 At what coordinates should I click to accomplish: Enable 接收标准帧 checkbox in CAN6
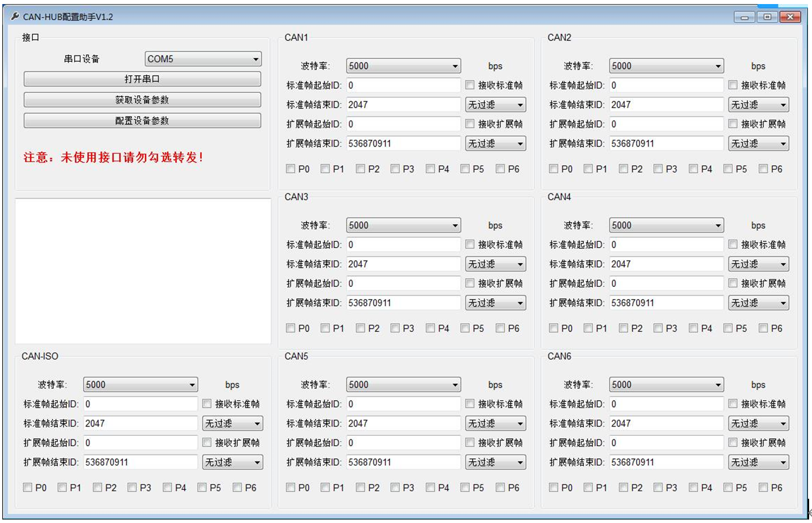coord(733,404)
